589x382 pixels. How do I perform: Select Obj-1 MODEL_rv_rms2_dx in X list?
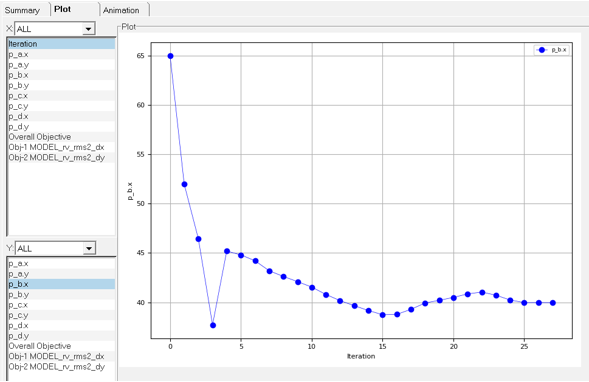(61, 147)
